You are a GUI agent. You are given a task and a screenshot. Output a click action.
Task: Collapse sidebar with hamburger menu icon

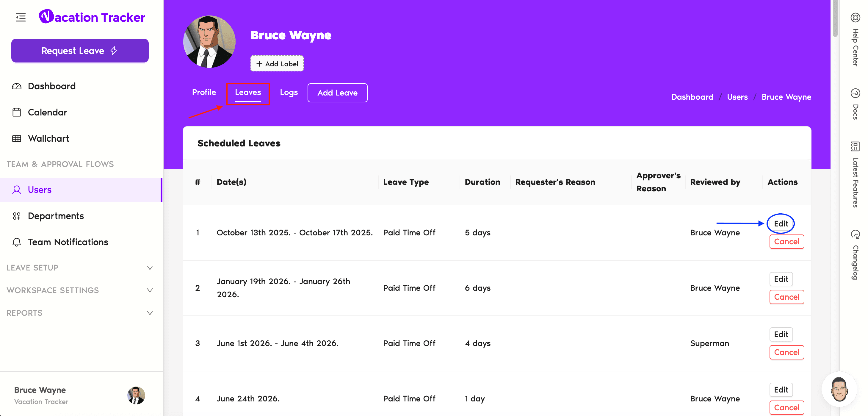pos(21,17)
